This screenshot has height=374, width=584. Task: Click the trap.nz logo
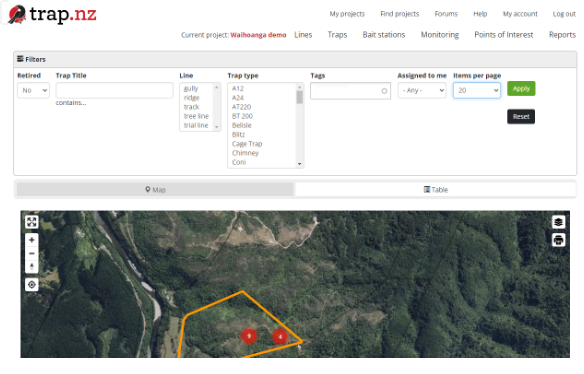click(52, 15)
